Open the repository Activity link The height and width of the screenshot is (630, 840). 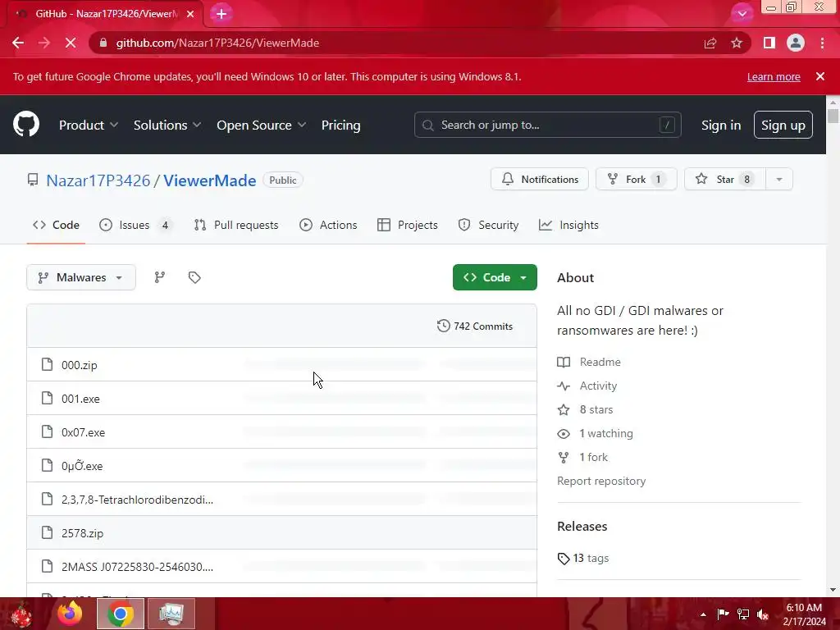click(587, 386)
